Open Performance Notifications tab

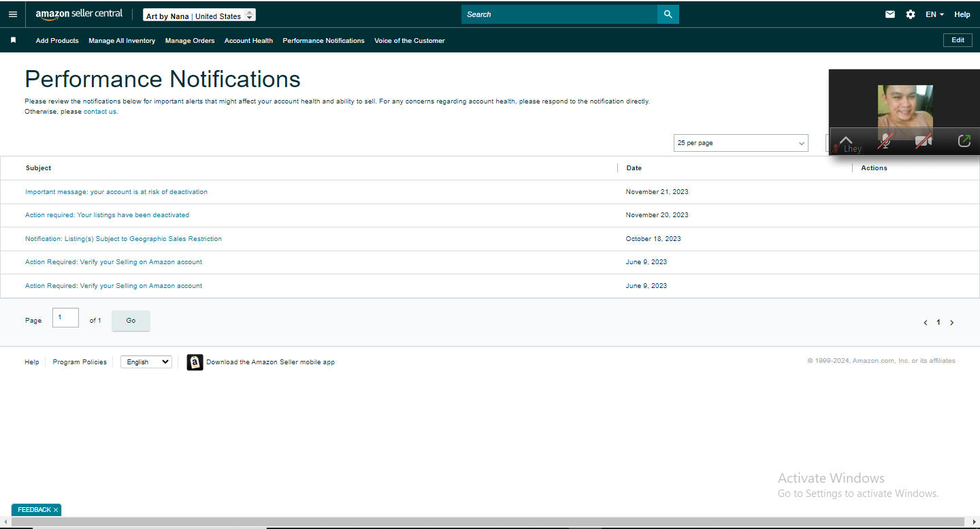[x=323, y=41]
